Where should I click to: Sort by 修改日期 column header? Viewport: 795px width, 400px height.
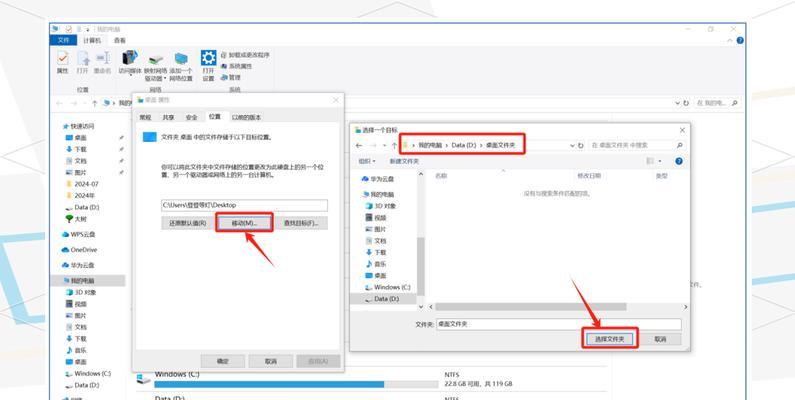589,176
